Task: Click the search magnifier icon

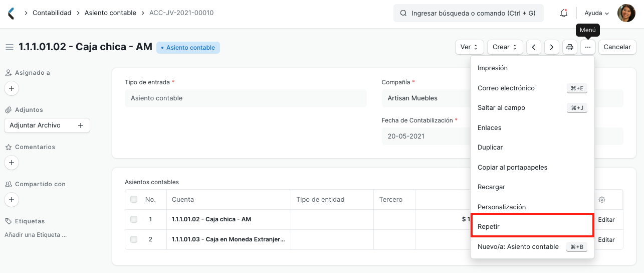Action: tap(403, 13)
